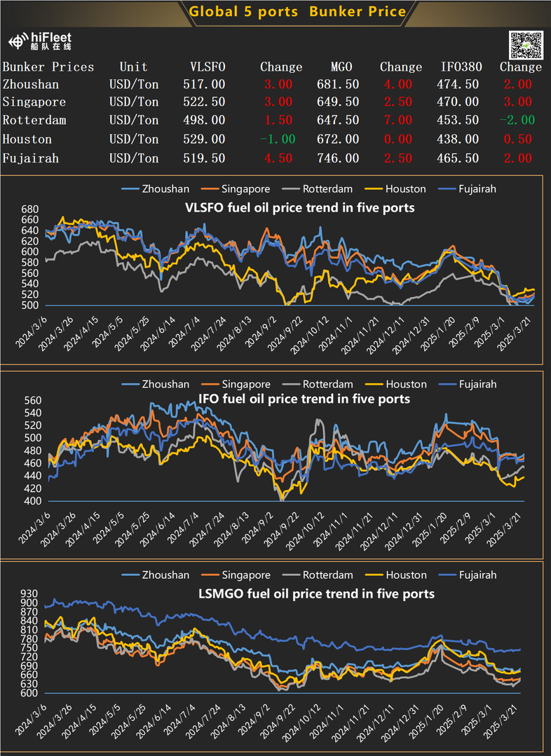Click VLSFO fuel oil price trend title
This screenshot has height=756, width=551.
(299, 208)
